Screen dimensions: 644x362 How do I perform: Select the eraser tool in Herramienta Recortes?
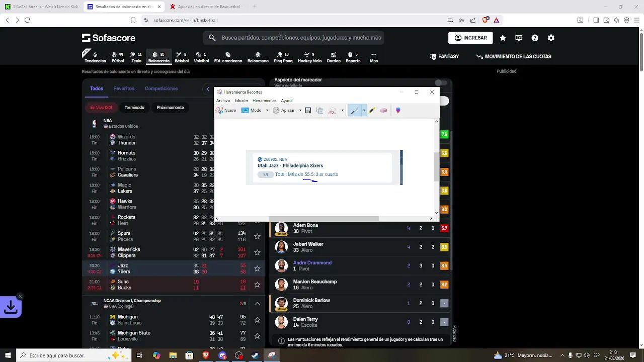coord(383,110)
